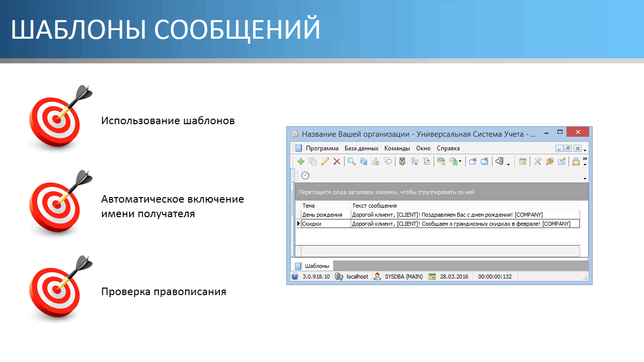644x362 pixels.
Task: Select the Скидки template row
Action: [x=437, y=224]
